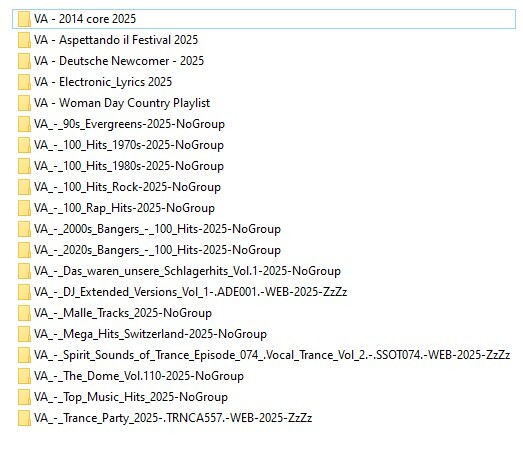Select "VA_-_100_Hits_1970s-2025-NoGroup" name
This screenshot has width=523, height=457.
(x=129, y=145)
